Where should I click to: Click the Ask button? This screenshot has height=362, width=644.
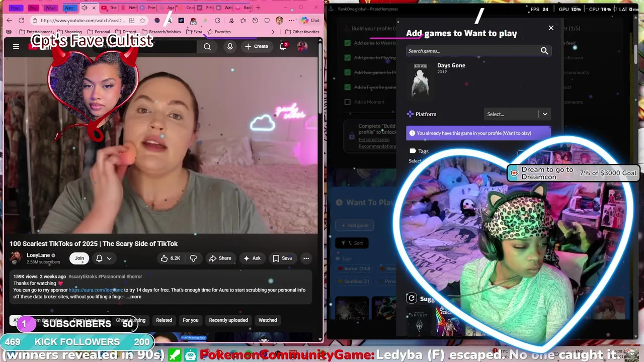pos(252,258)
